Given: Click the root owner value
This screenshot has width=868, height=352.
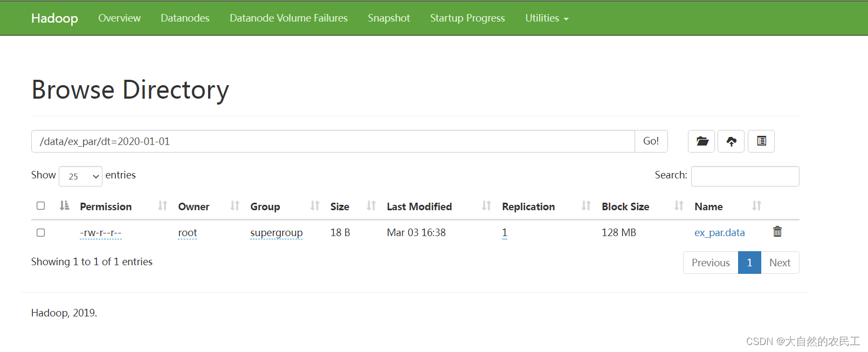Looking at the screenshot, I should pyautogui.click(x=188, y=232).
